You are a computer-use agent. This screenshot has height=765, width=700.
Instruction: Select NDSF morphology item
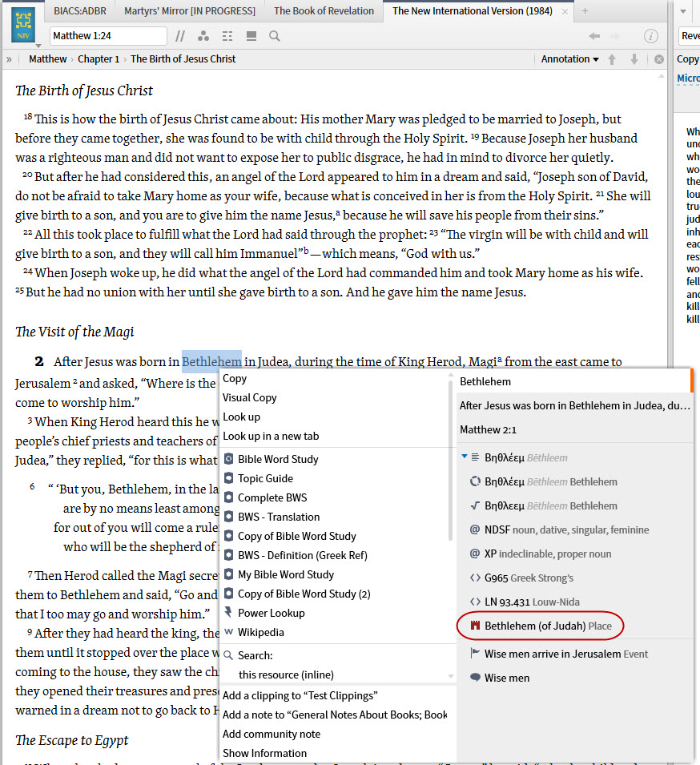point(574,529)
